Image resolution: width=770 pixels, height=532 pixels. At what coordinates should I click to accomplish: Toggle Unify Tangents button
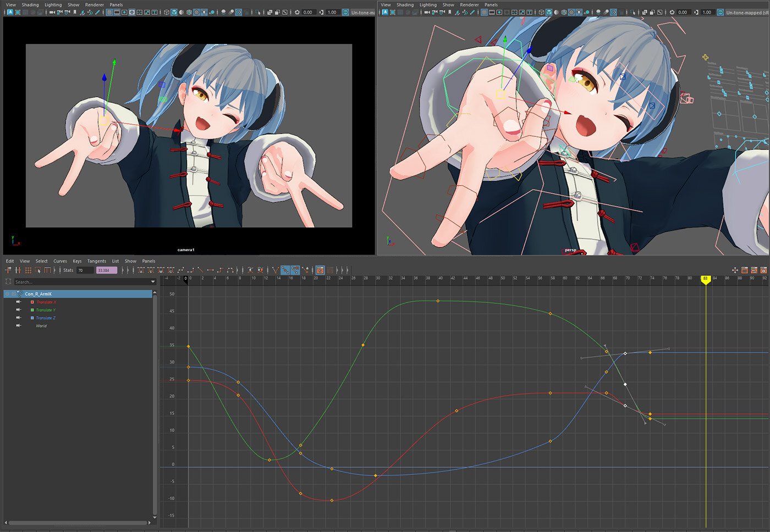pyautogui.click(x=285, y=270)
